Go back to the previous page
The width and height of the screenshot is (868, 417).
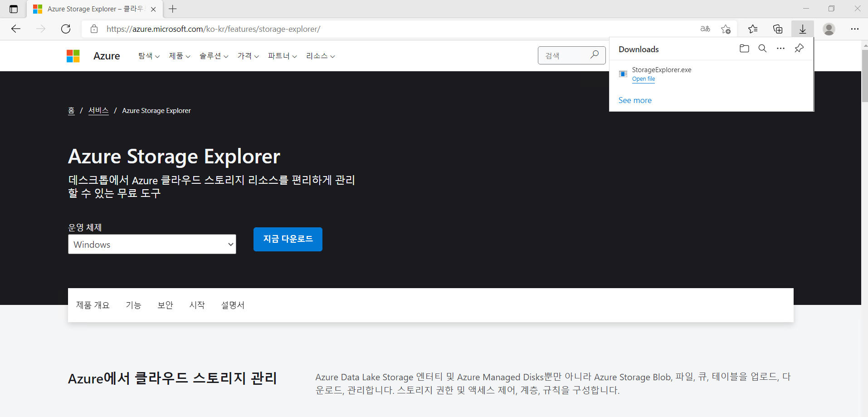point(16,29)
